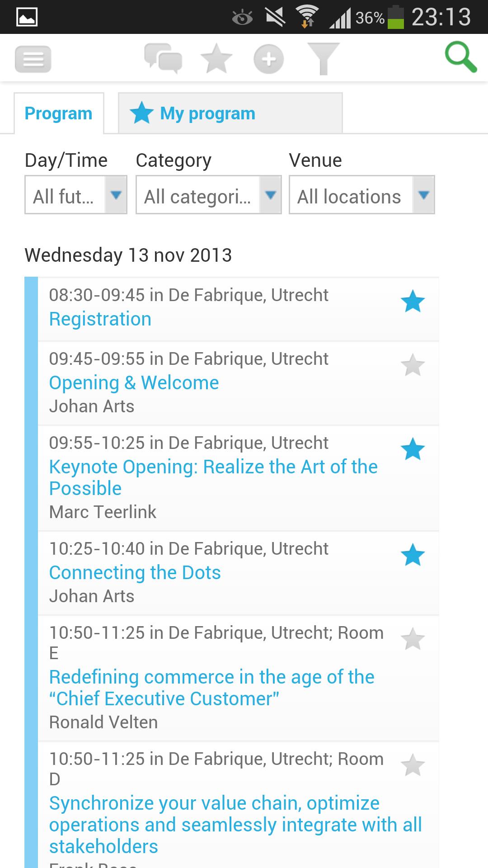Star the Opening & Welcome session

point(413,365)
